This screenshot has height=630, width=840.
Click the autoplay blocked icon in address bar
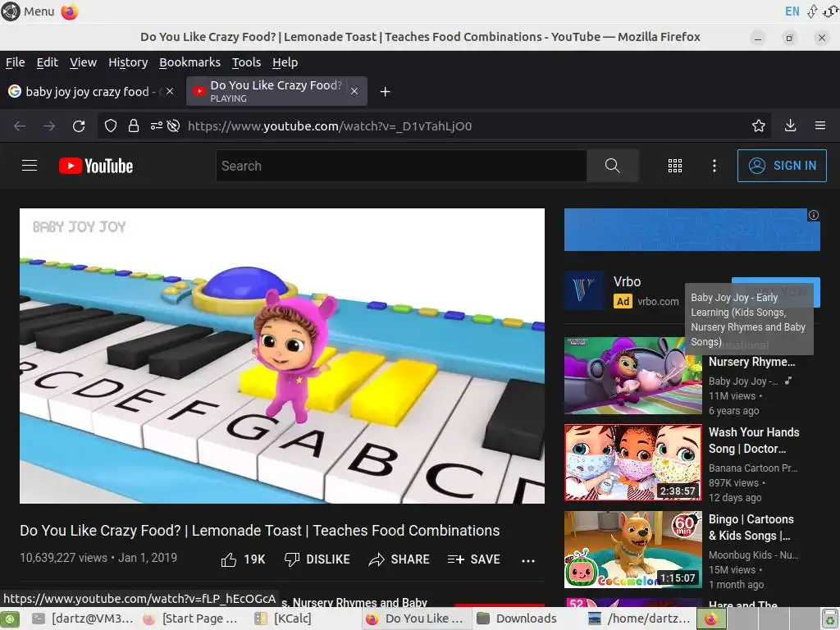click(x=173, y=126)
